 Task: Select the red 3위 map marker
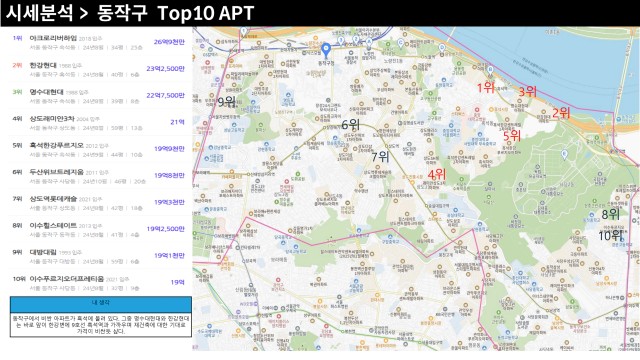[x=527, y=91]
